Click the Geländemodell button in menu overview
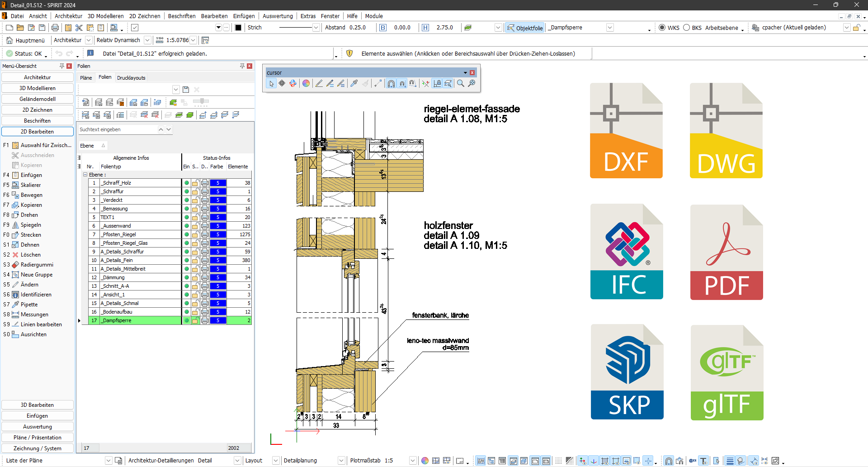The height and width of the screenshot is (467, 868). click(38, 99)
